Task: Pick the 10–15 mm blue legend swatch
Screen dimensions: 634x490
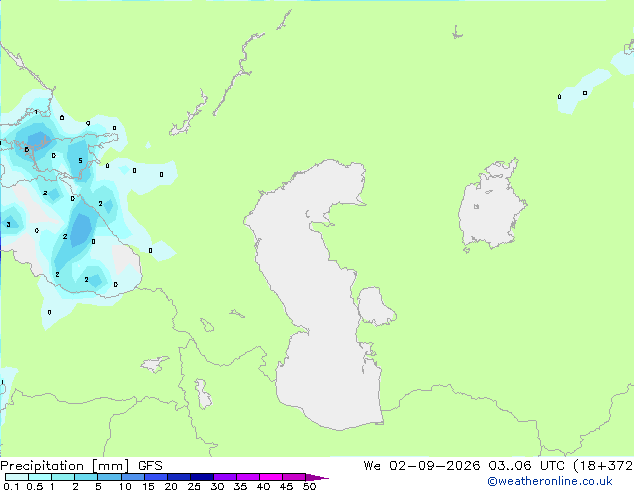Action: [x=132, y=477]
